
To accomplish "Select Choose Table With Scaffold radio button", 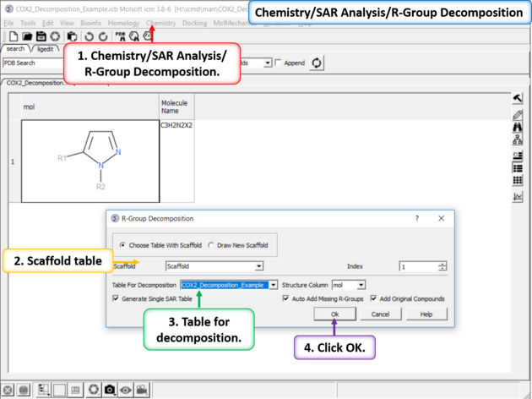I will pos(122,245).
